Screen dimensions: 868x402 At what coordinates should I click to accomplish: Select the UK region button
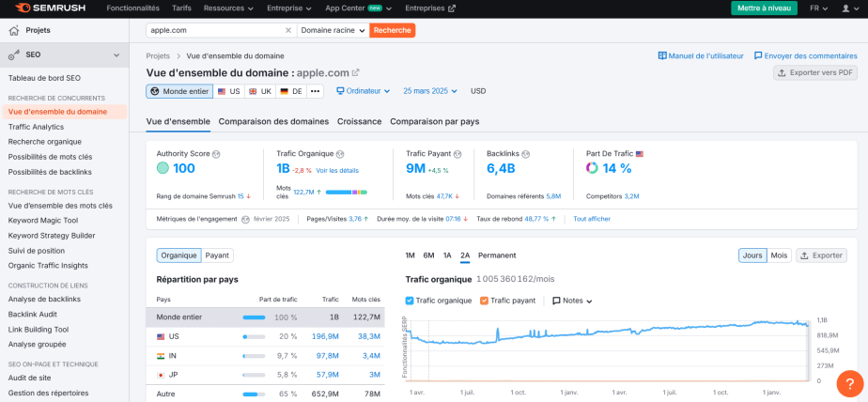(x=260, y=91)
